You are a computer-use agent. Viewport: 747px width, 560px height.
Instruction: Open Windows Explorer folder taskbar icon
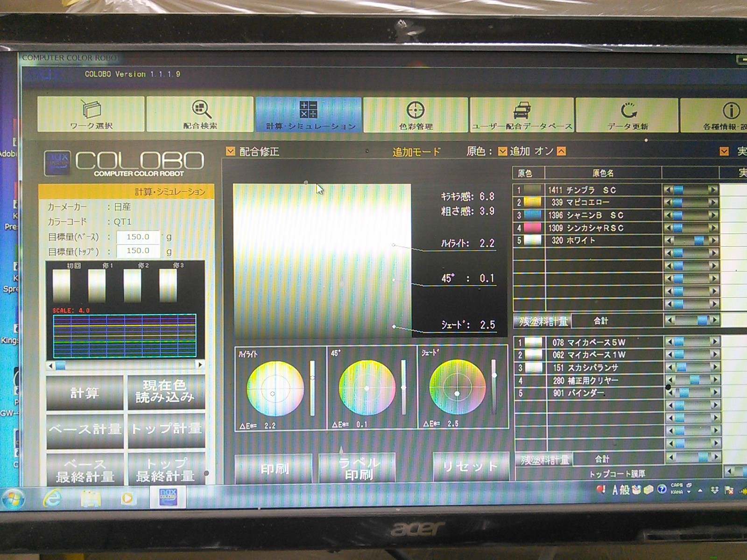click(x=91, y=499)
